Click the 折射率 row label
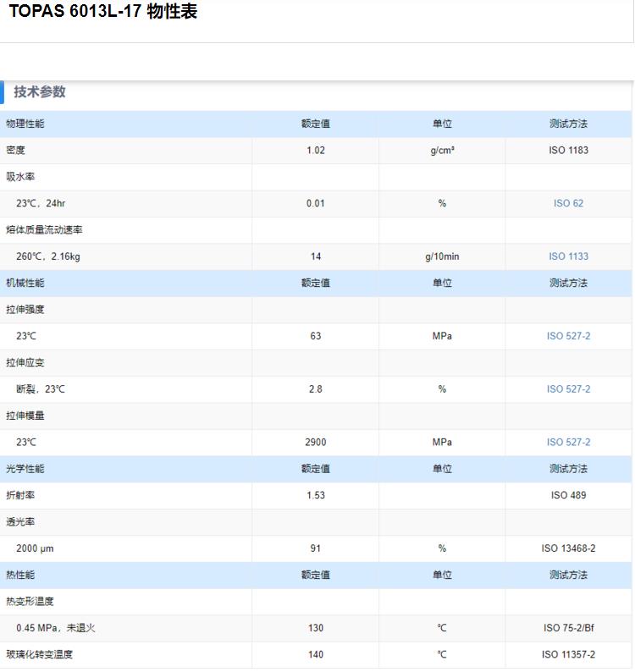Image resolution: width=635 pixels, height=672 pixels. tap(20, 495)
